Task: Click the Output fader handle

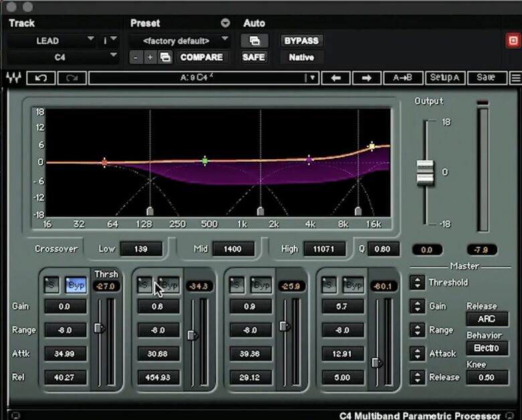Action: (x=426, y=172)
